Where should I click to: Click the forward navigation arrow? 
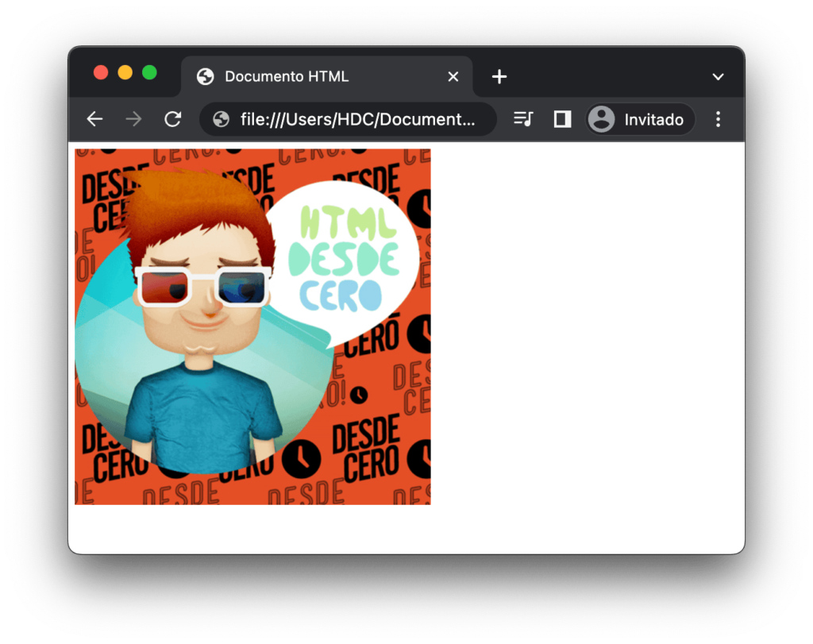pos(133,119)
